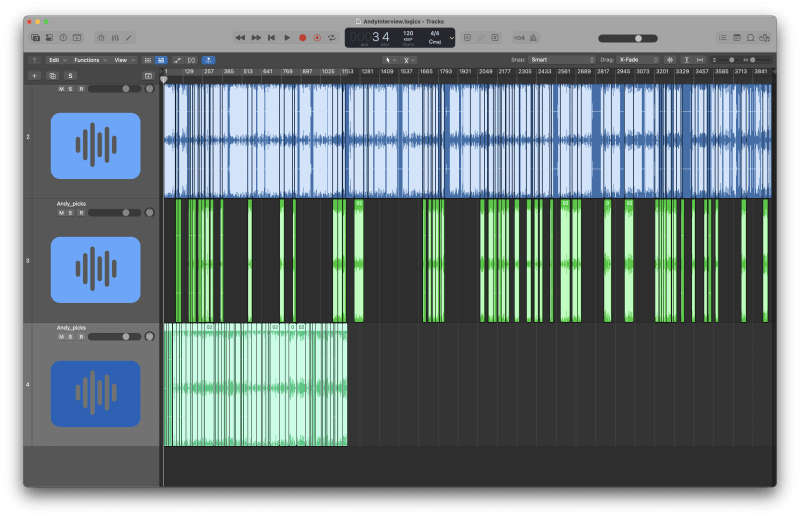Toggle the Count-in 1234 button
800x518 pixels.
click(519, 38)
